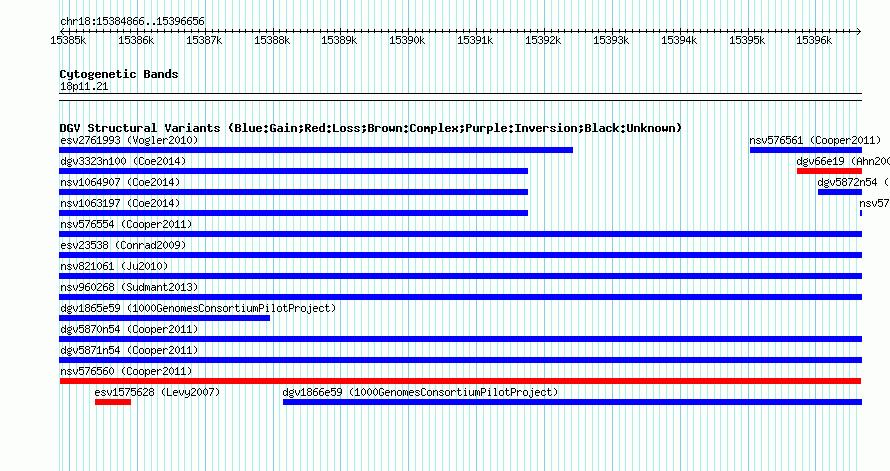This screenshot has height=471, width=890.
Task: Click the blue bar under dgv5872n54
Action: click(x=840, y=192)
